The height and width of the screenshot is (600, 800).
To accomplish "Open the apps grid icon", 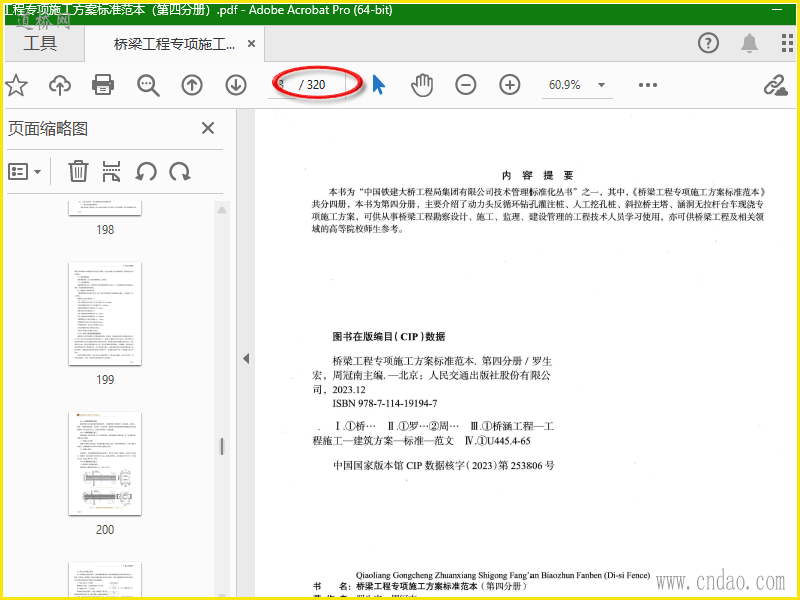I will (787, 43).
